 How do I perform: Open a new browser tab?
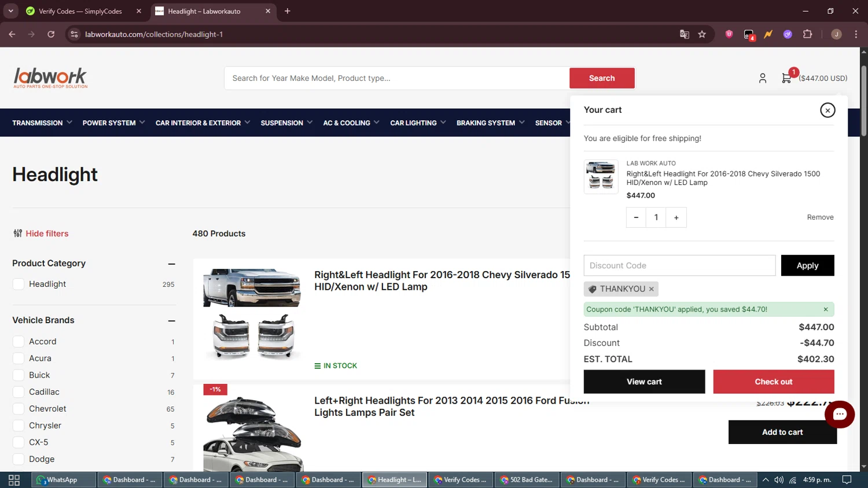click(x=288, y=11)
